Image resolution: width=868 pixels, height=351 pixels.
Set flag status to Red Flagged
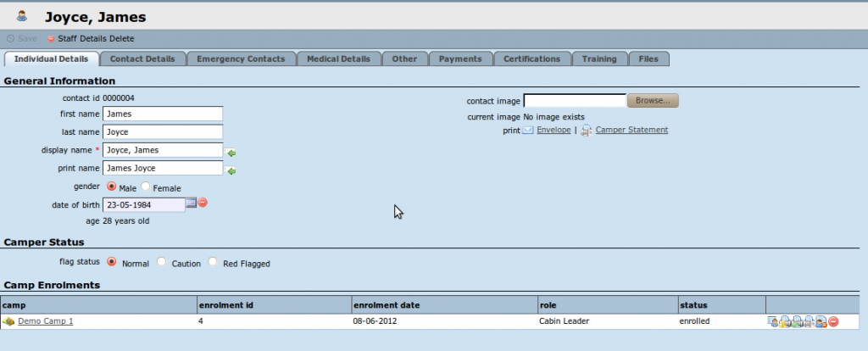pos(213,263)
